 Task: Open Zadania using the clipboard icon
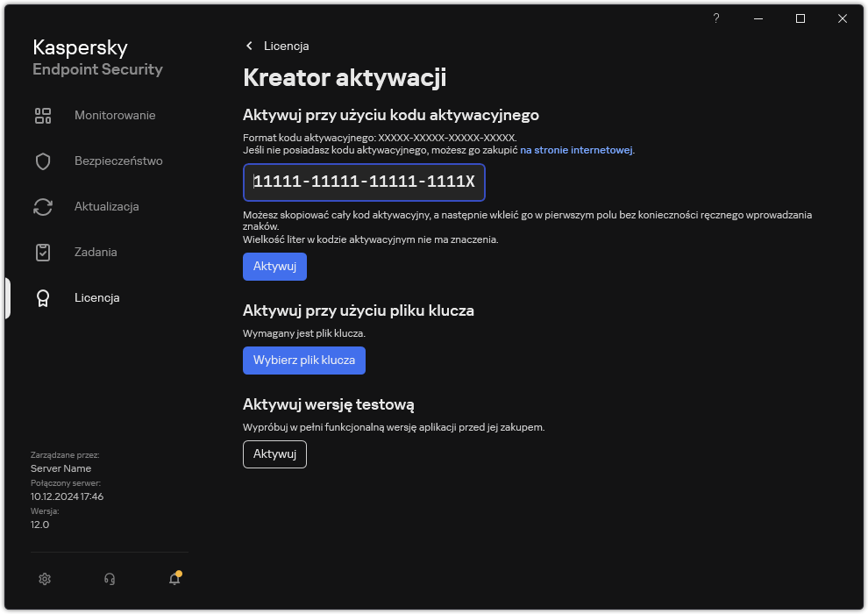[43, 252]
